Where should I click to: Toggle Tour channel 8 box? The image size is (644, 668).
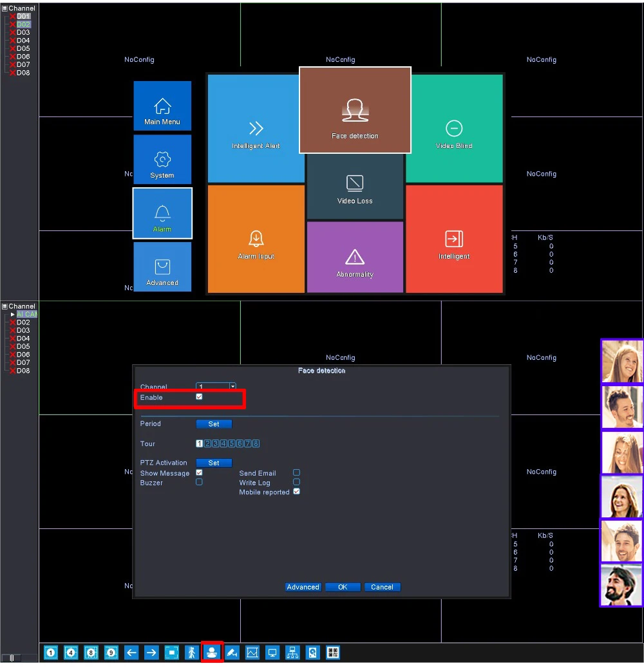pyautogui.click(x=256, y=443)
